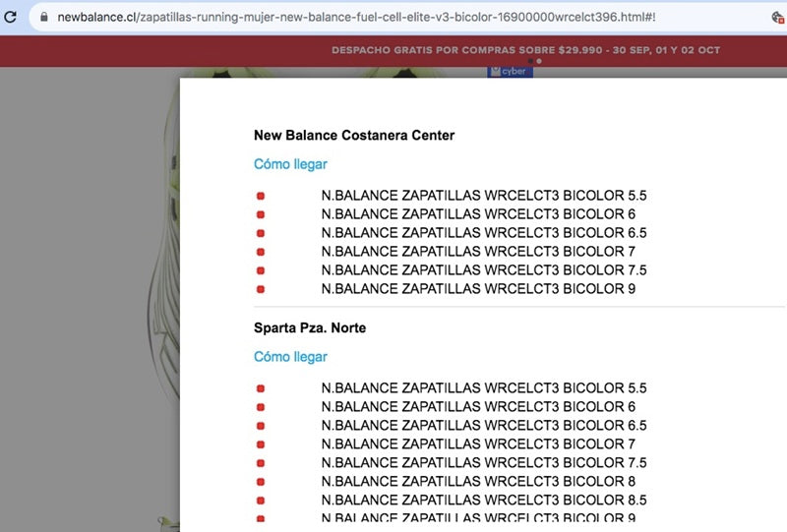Click red stock dot for Costanera size 6

pyautogui.click(x=261, y=214)
